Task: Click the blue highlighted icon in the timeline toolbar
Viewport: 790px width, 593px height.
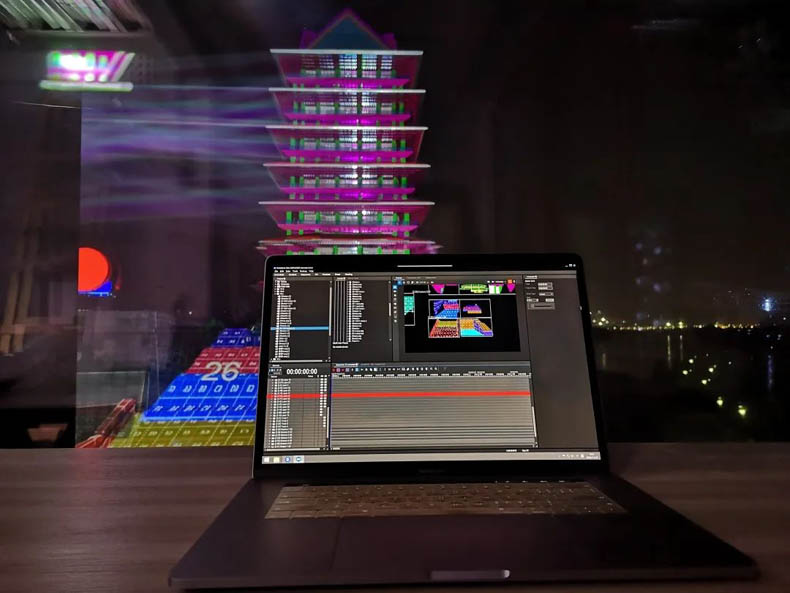Action: pos(357,369)
